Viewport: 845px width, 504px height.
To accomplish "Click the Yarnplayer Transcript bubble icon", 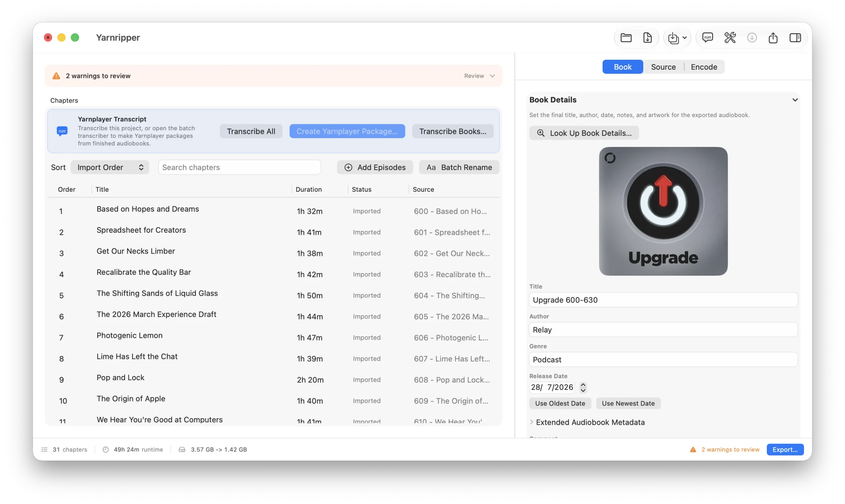I will coord(62,131).
